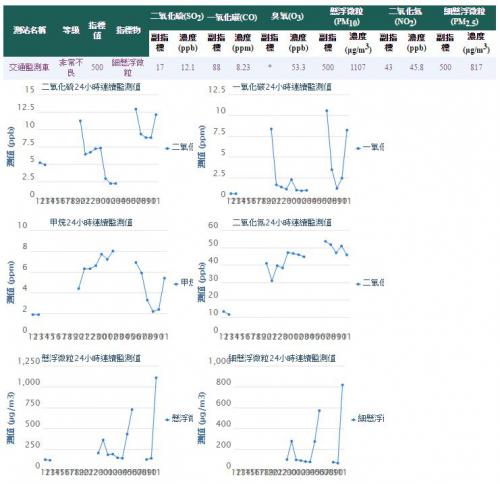
Task: Click the highest point in the carbon monoxide chart
Action: [327, 110]
